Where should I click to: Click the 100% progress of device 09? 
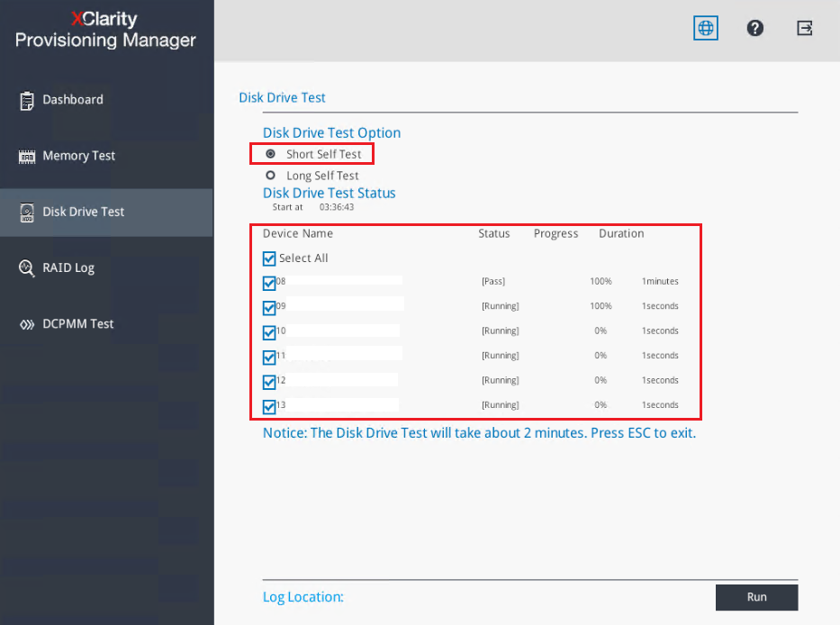click(x=601, y=306)
